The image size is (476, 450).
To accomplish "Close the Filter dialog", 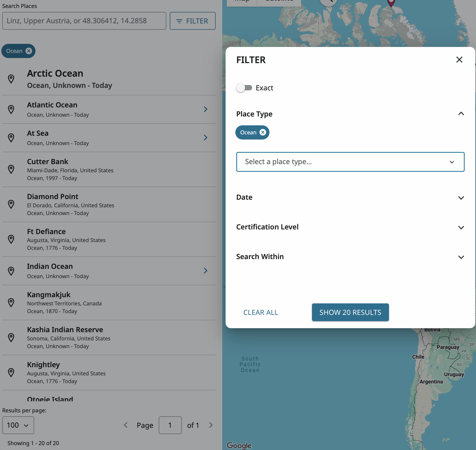I will (x=459, y=60).
